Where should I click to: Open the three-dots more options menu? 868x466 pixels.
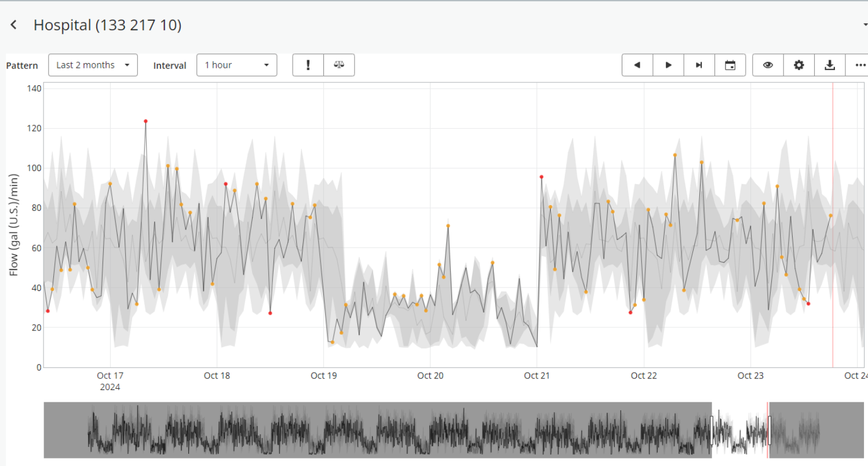point(860,65)
